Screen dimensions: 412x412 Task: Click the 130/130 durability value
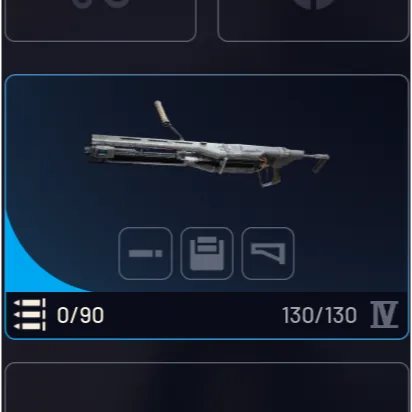tap(319, 315)
